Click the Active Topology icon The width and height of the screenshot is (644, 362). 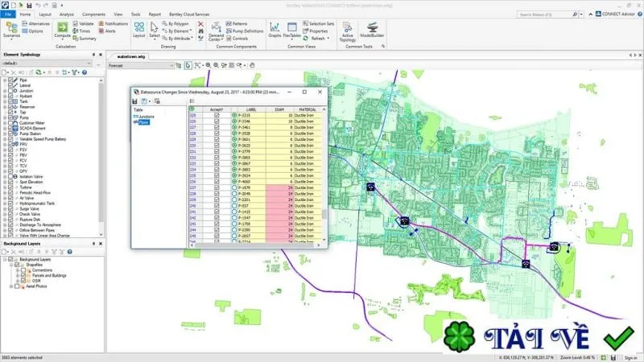pos(348,31)
